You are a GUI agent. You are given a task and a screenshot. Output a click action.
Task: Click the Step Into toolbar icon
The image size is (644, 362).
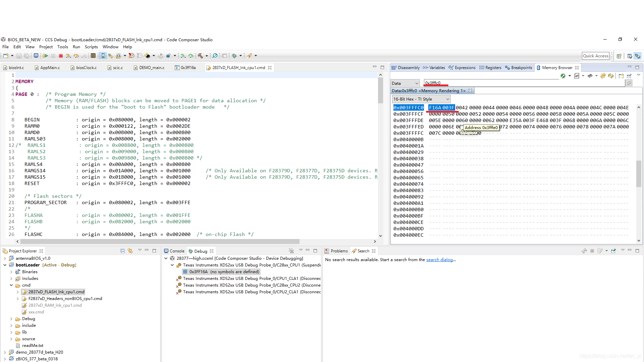[68, 56]
